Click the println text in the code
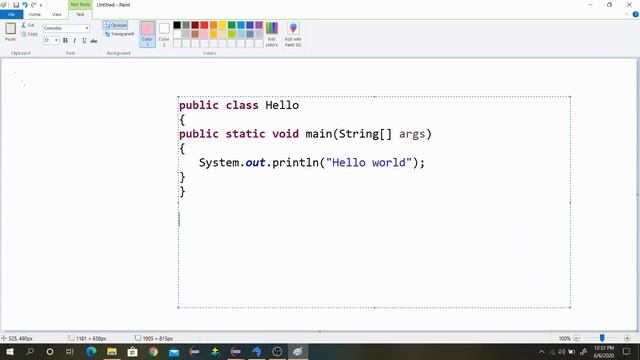The height and width of the screenshot is (360, 640). pyautogui.click(x=296, y=162)
